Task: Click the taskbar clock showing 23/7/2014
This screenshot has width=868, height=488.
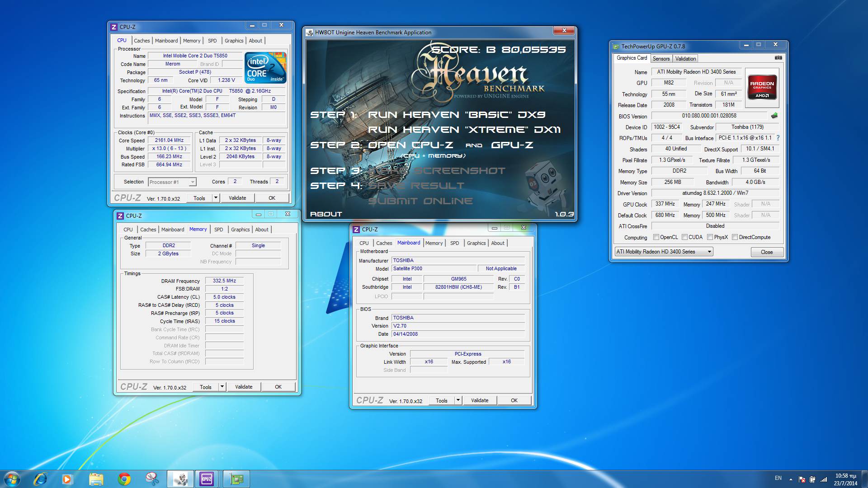Action: 845,479
